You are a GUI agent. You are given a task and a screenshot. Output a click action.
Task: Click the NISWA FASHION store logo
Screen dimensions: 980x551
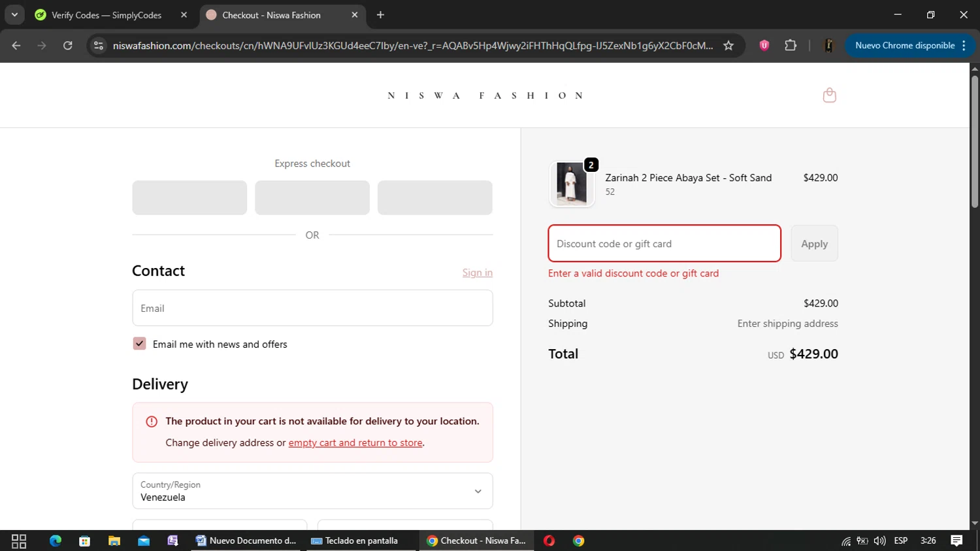coord(485,95)
